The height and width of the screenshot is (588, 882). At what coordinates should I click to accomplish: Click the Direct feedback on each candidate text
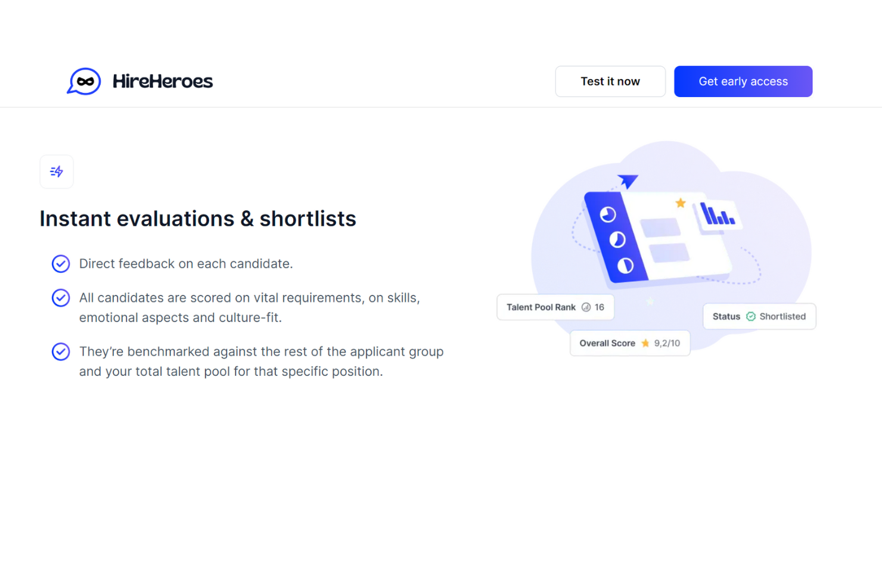click(x=186, y=263)
